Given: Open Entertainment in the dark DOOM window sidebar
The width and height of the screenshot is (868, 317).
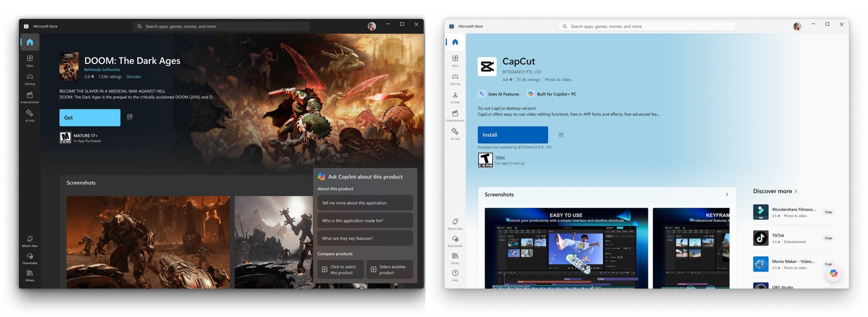Looking at the screenshot, I should pyautogui.click(x=30, y=97).
